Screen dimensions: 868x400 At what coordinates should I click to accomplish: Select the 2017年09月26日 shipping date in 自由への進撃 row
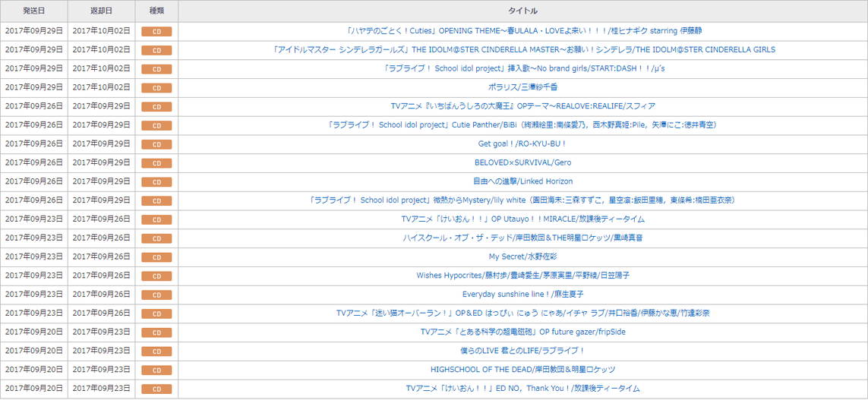tap(33, 181)
